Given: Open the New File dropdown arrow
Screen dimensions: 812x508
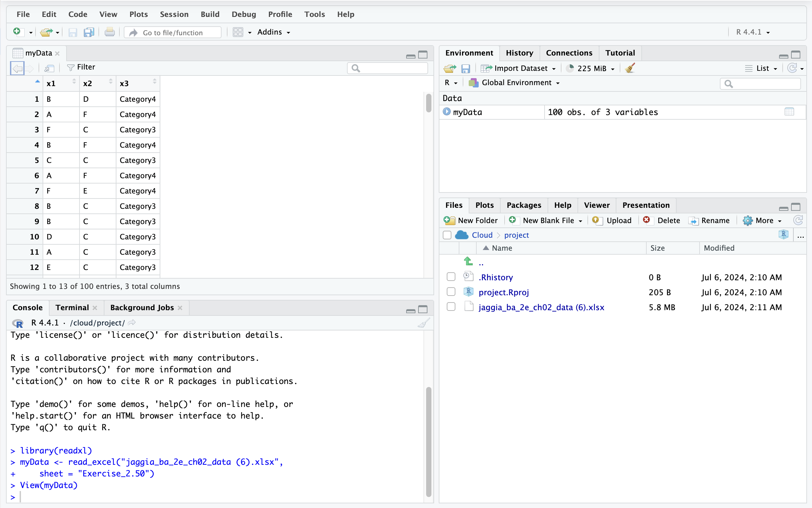Looking at the screenshot, I should coord(31,33).
